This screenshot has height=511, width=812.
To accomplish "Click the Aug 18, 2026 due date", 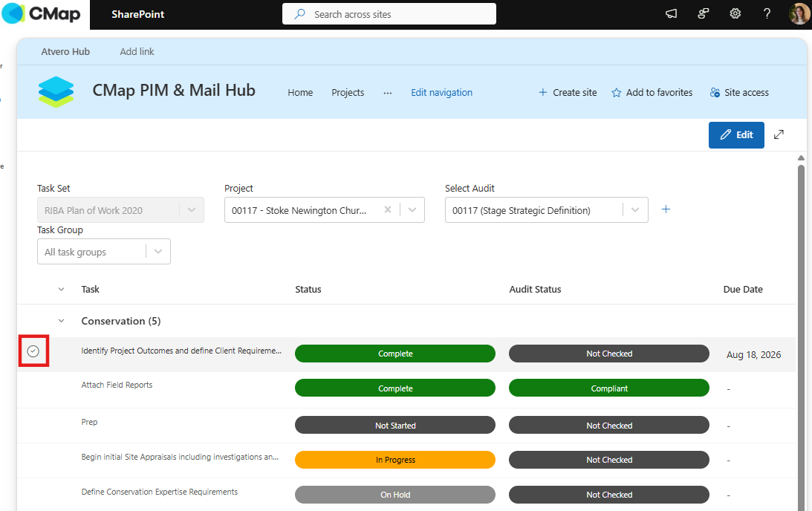I will click(x=753, y=354).
